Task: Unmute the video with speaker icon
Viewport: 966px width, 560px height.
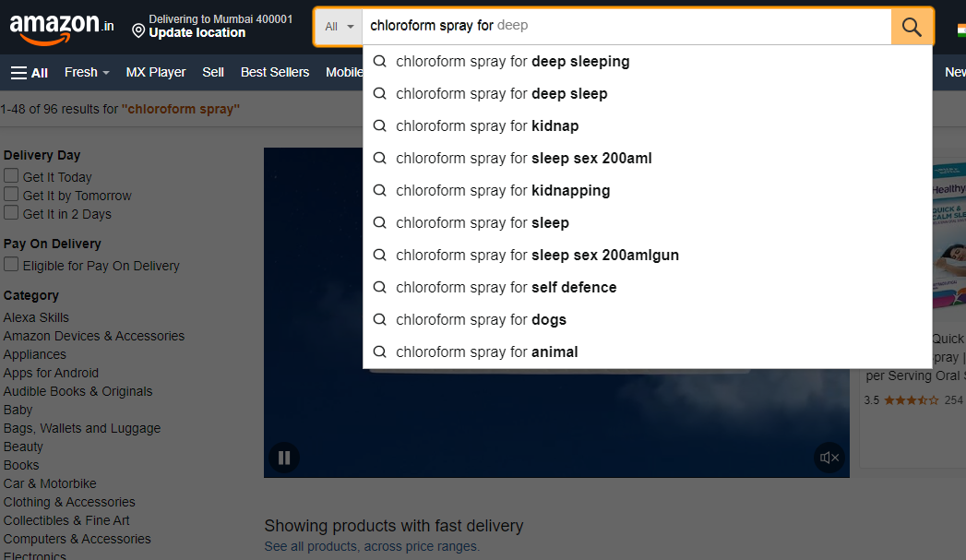Action: click(x=829, y=458)
